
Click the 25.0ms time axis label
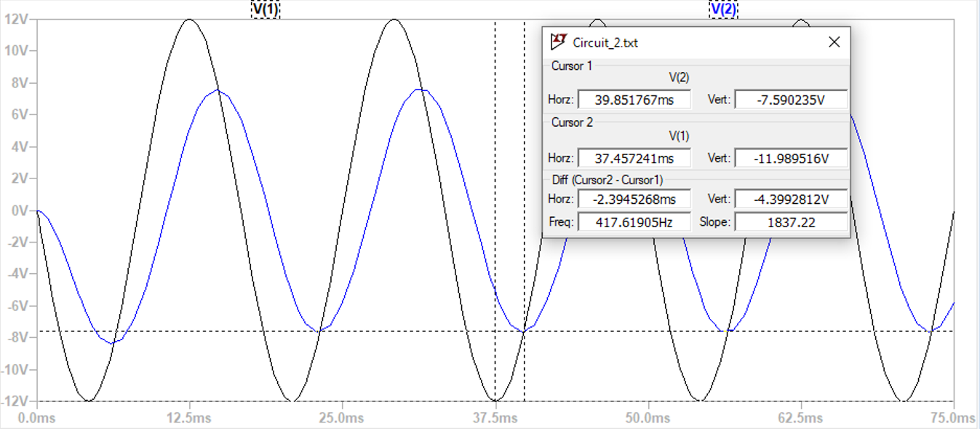[342, 418]
